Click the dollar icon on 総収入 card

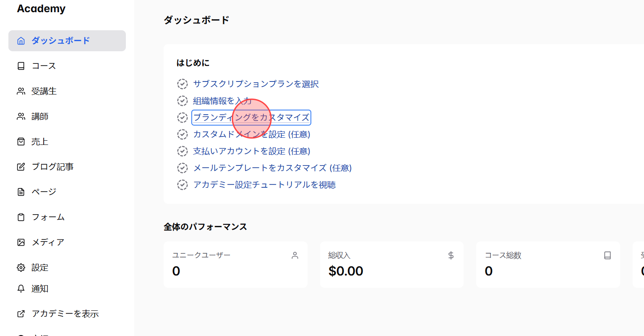tap(451, 255)
